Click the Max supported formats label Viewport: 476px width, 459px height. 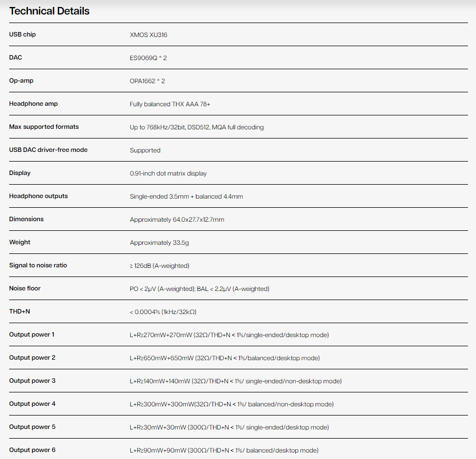tap(44, 127)
